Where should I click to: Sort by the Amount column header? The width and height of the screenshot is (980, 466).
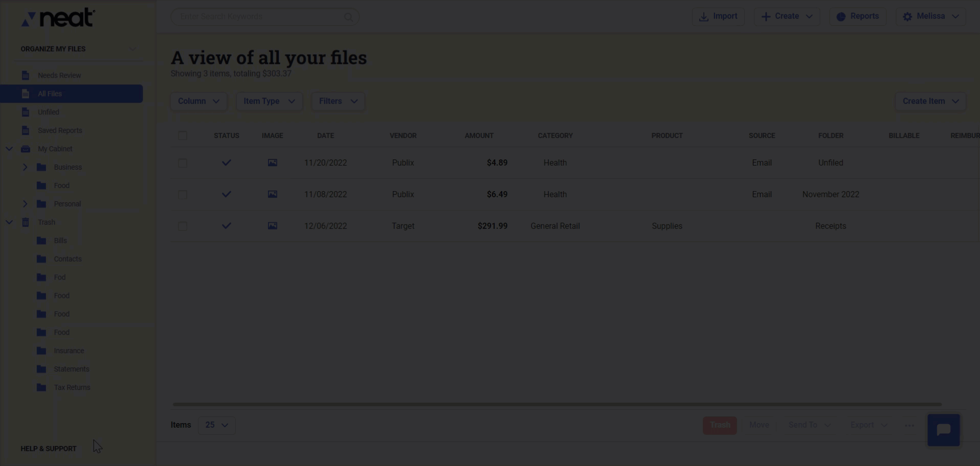[479, 135]
